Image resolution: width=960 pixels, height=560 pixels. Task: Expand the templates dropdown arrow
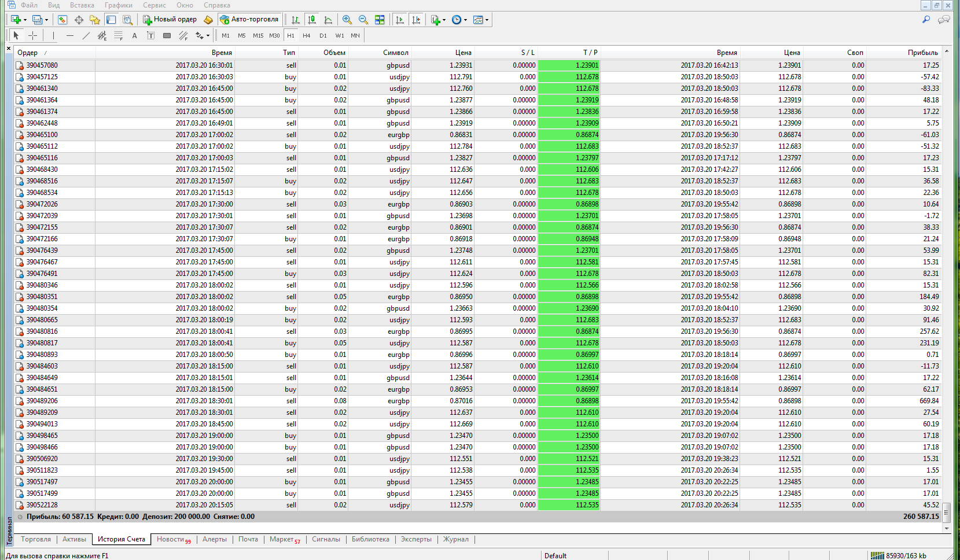(x=487, y=20)
